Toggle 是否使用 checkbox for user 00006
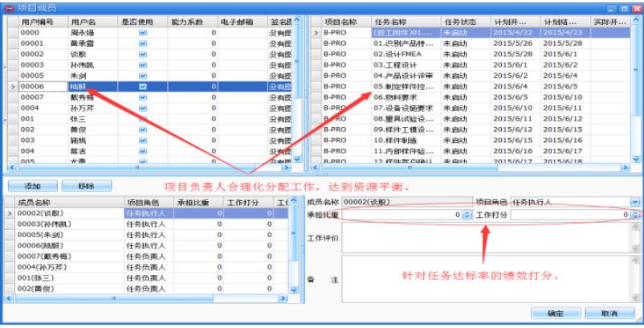This screenshot has height=328, width=644. pos(142,86)
